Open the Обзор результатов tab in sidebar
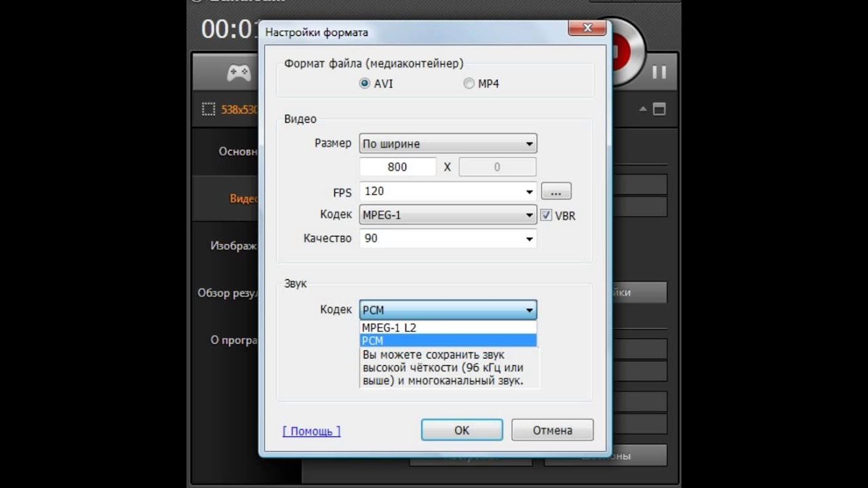This screenshot has height=488, width=868. (x=226, y=293)
